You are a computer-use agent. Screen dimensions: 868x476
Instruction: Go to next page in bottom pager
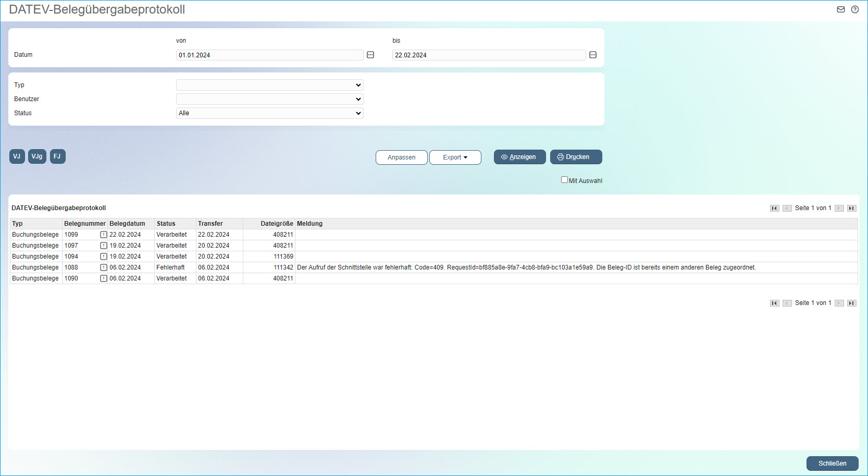(839, 303)
